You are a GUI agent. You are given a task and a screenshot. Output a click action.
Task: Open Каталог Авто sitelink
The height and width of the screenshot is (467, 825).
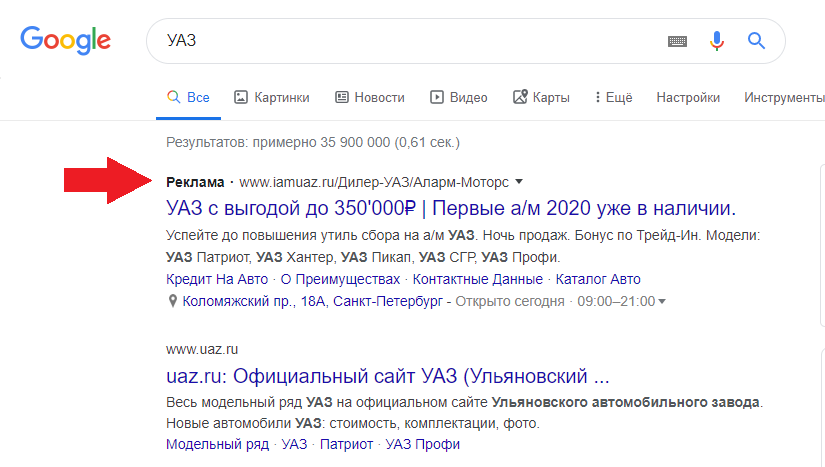[598, 279]
